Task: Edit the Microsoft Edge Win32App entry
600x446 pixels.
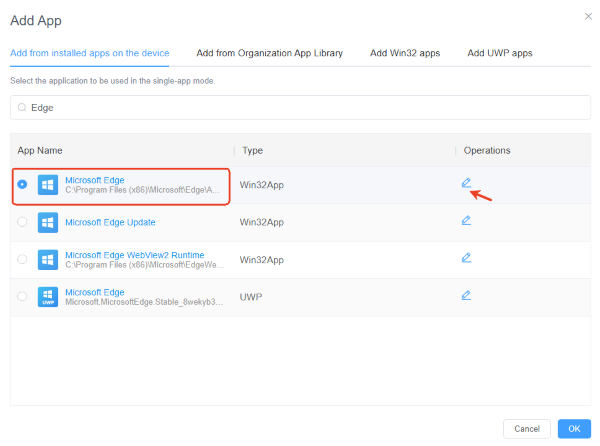Action: 466,183
